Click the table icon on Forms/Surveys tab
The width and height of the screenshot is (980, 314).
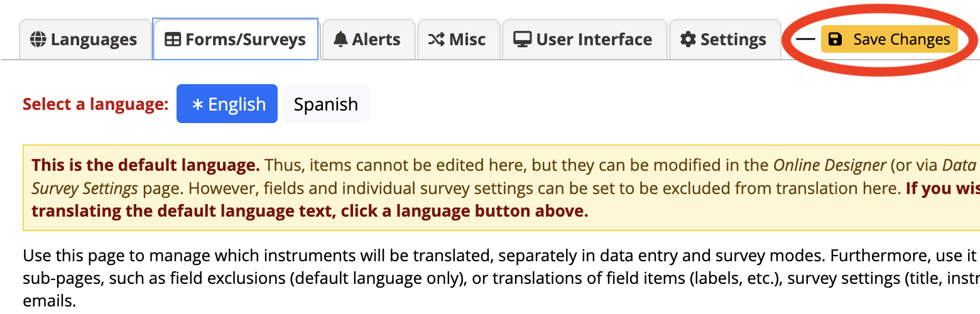[172, 40]
